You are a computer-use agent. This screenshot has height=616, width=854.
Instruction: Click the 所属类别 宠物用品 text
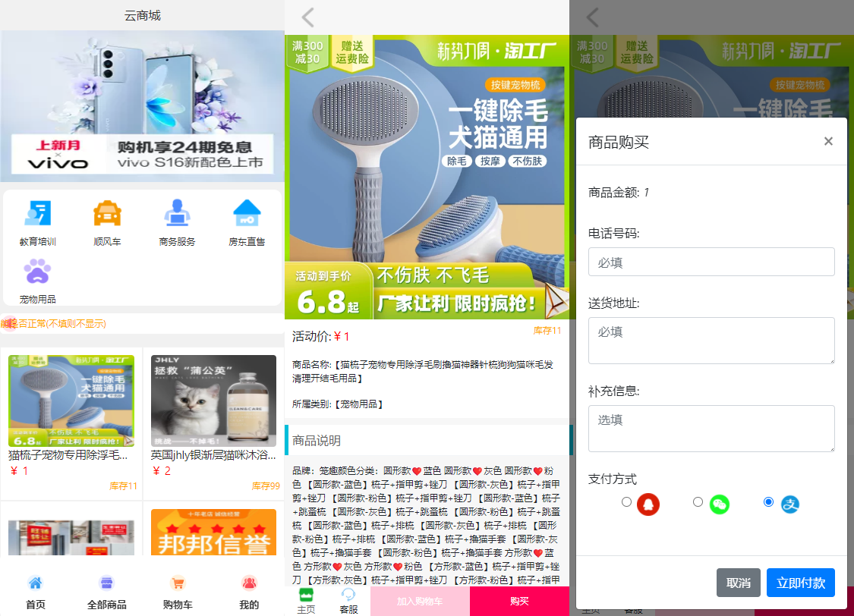coord(339,404)
